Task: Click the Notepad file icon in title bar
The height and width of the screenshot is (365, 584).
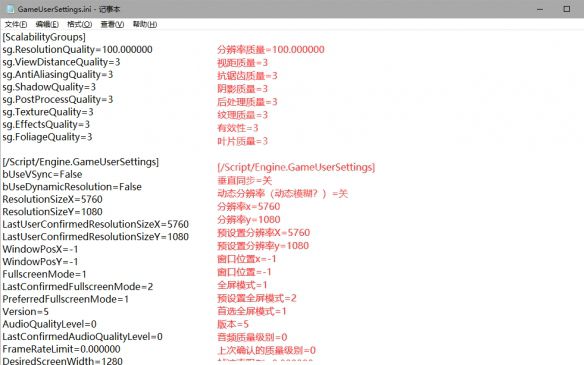Action: tap(10, 9)
